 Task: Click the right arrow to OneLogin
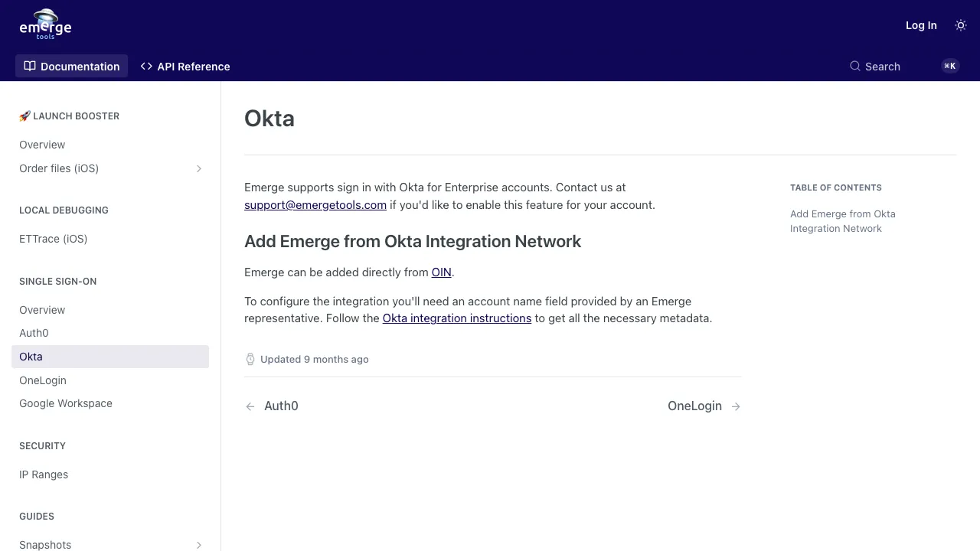[735, 406]
